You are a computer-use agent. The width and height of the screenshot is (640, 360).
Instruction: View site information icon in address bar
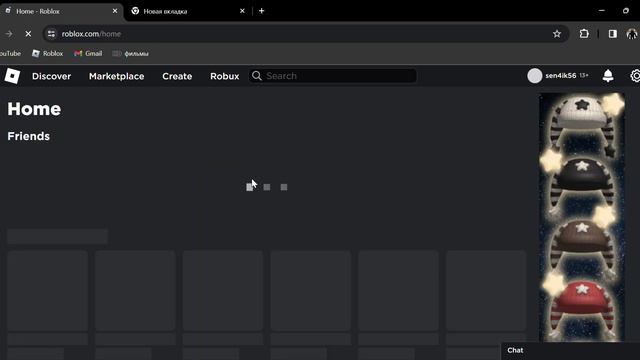pyautogui.click(x=51, y=34)
